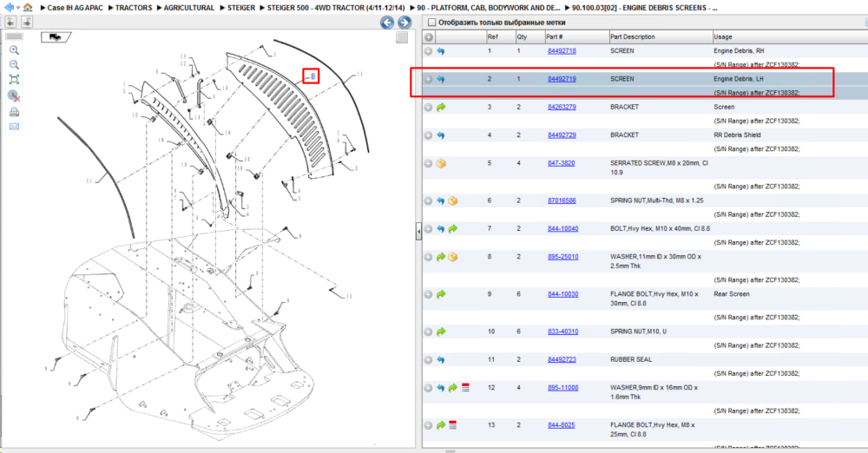This screenshot has height=453, width=868.
Task: Open part number link 844-8025
Action: point(562,425)
